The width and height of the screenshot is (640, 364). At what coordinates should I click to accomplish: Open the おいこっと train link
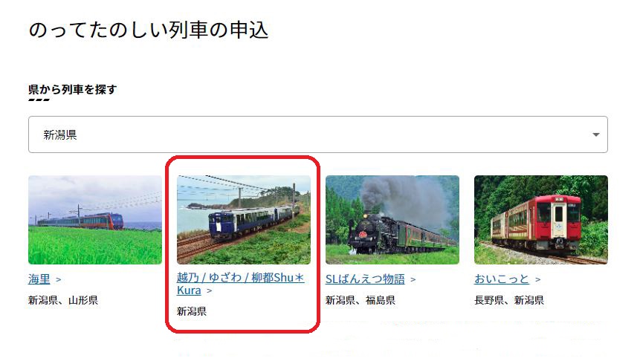pos(502,279)
